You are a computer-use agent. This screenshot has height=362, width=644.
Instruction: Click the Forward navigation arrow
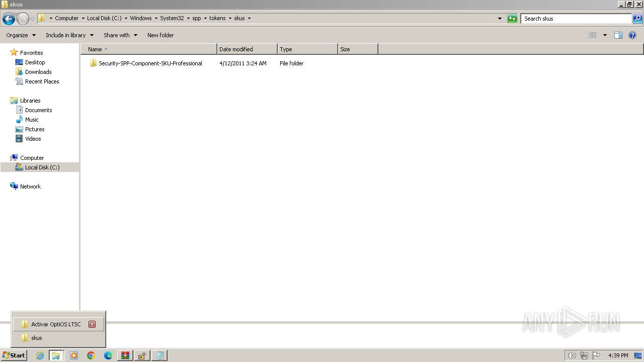[x=23, y=19]
